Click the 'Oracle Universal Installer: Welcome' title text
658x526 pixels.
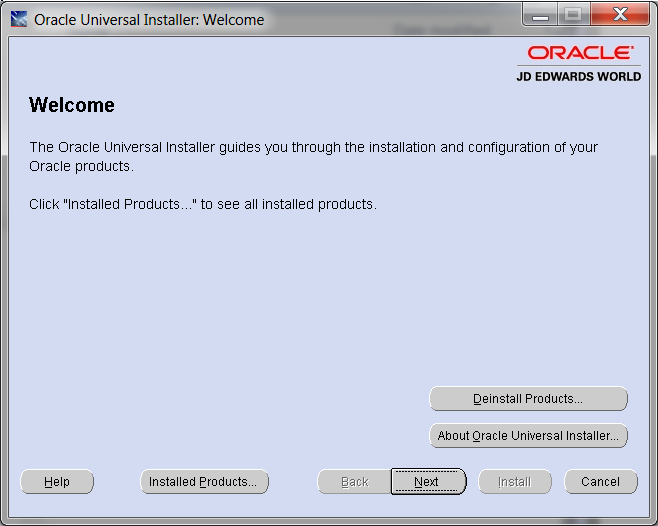tap(149, 20)
